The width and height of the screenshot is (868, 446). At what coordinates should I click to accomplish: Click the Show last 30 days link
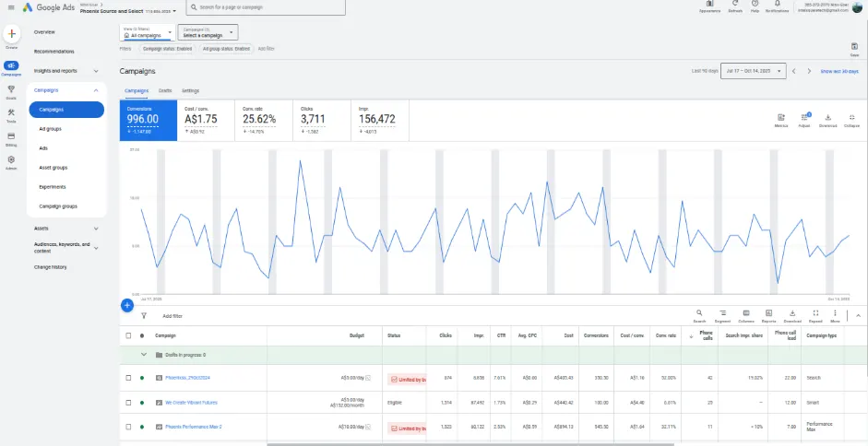tap(839, 71)
